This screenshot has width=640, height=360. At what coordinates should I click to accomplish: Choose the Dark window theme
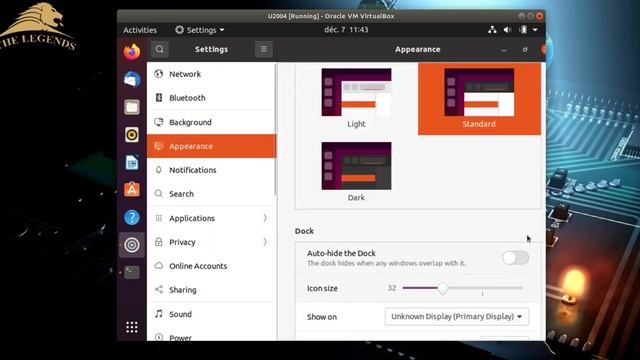click(356, 172)
